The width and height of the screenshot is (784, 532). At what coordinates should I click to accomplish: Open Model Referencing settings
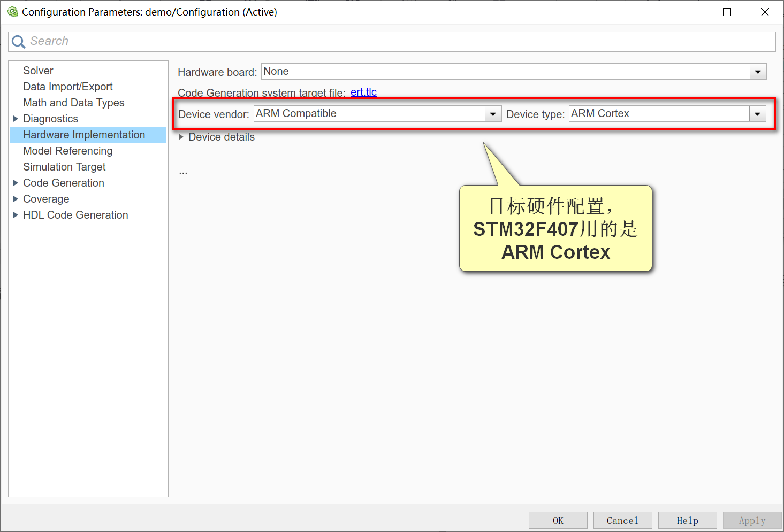[x=68, y=151]
